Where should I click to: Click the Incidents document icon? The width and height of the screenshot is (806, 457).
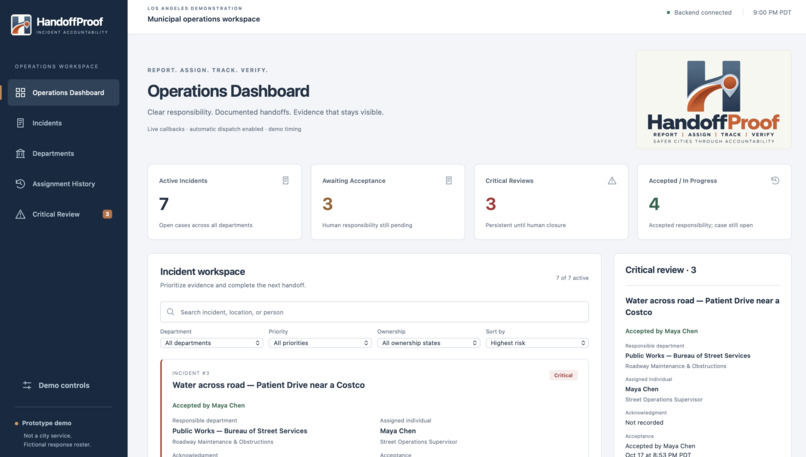(x=21, y=123)
